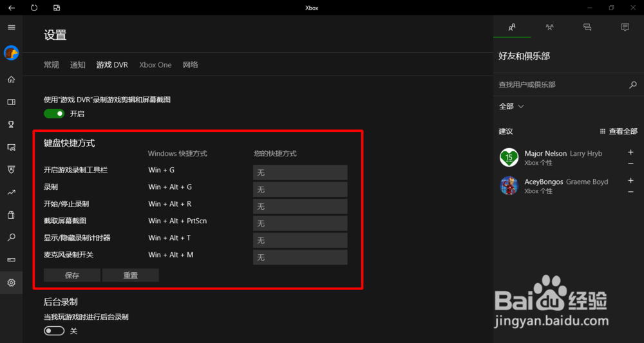Image resolution: width=644 pixels, height=343 pixels.
Task: Open the hamburger menu
Action: [x=12, y=28]
